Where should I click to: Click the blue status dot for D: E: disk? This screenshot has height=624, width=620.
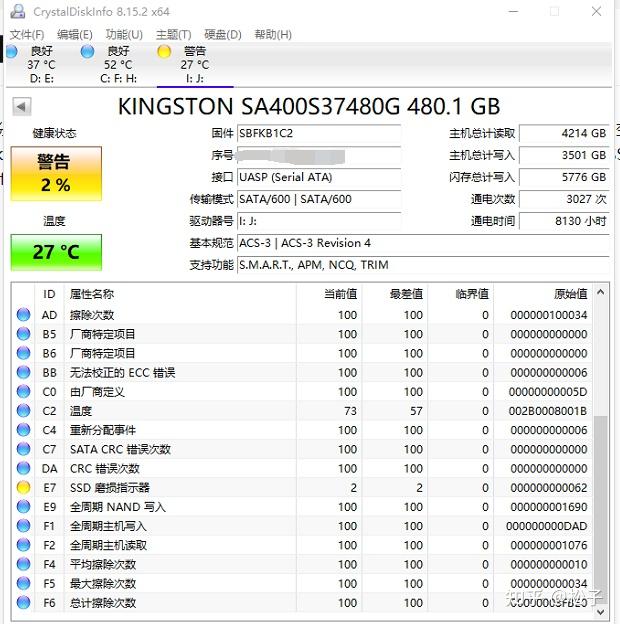pos(11,51)
